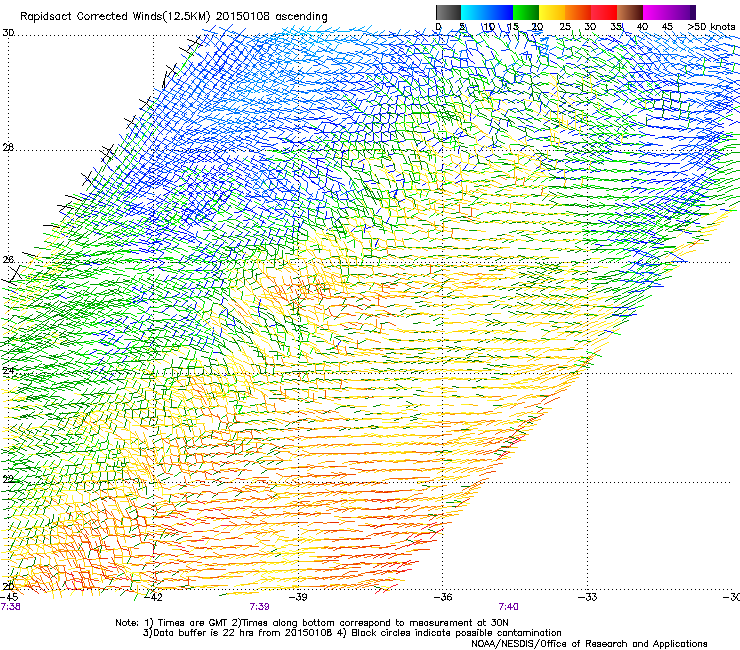
Task: Click the brown 35-40 knots legend swatch
Action: click(x=630, y=12)
